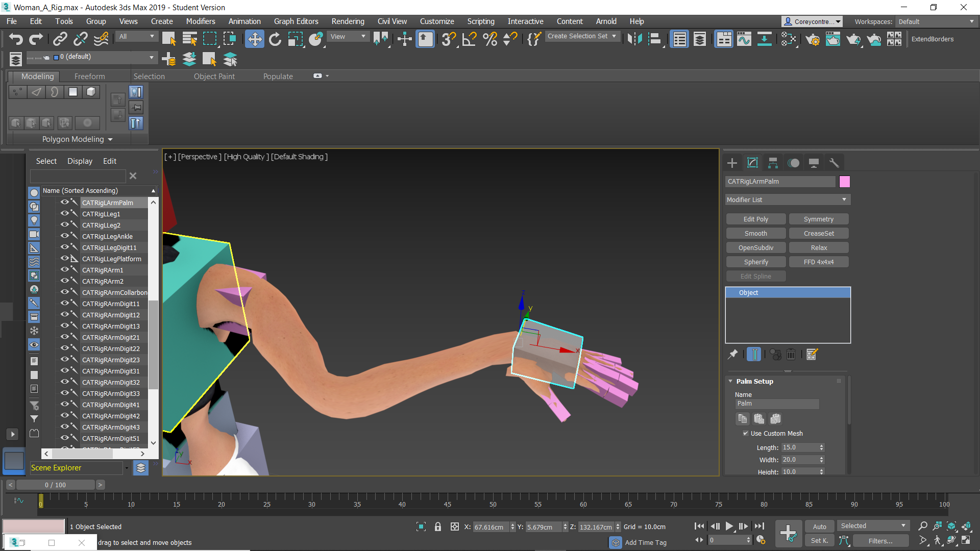The height and width of the screenshot is (551, 980).
Task: Click the Select and Move tool icon
Action: point(254,39)
